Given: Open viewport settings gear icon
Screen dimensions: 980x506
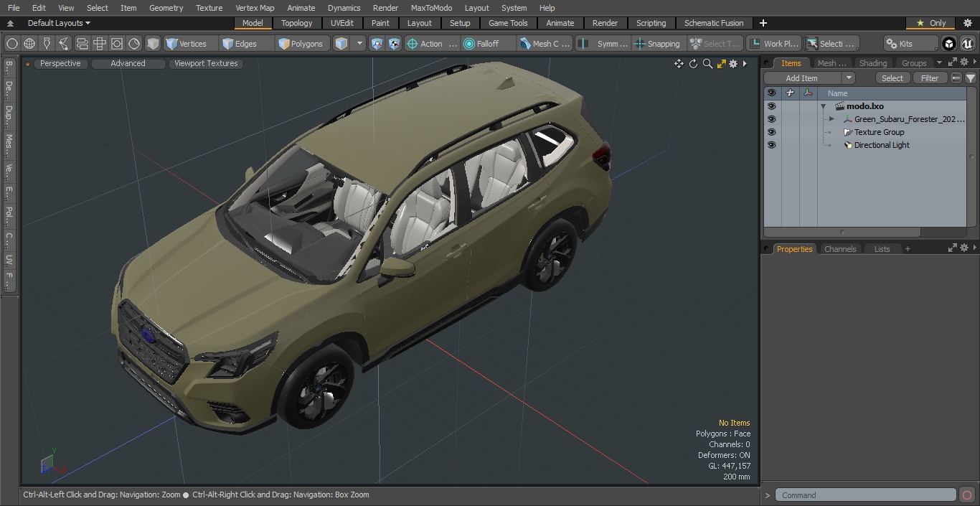Looking at the screenshot, I should pos(733,64).
